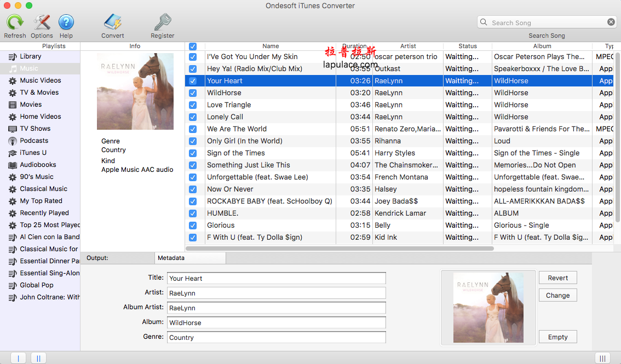Click the John Coltrane playlist icon
Screen dimensions: 621x364
pyautogui.click(x=13, y=298)
